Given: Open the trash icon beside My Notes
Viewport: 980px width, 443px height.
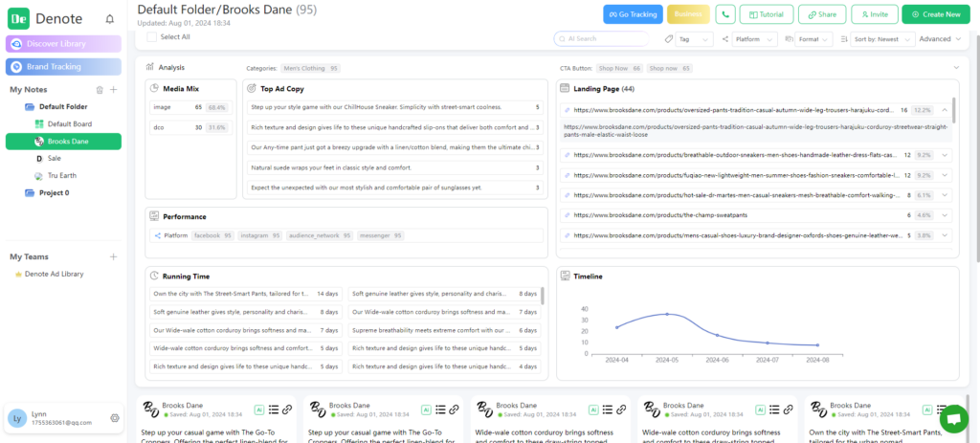Looking at the screenshot, I should tap(100, 90).
